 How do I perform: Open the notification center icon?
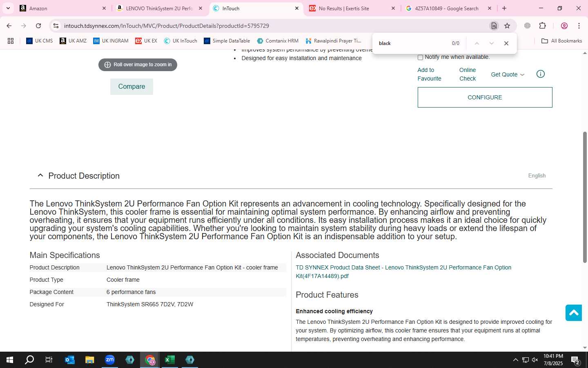tap(576, 360)
